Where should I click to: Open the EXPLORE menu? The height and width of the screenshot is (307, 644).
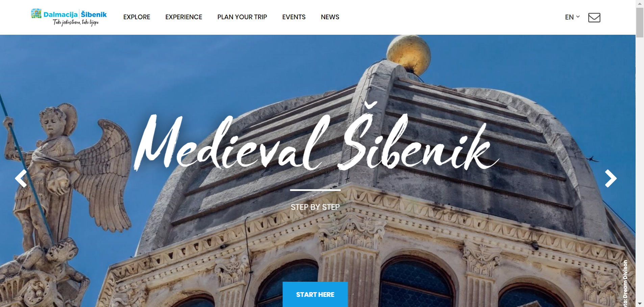[137, 17]
